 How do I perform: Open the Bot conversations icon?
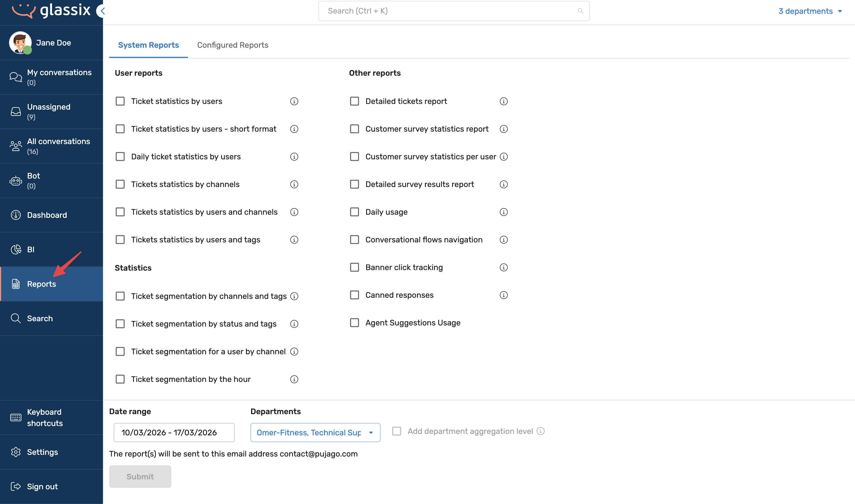tap(16, 181)
